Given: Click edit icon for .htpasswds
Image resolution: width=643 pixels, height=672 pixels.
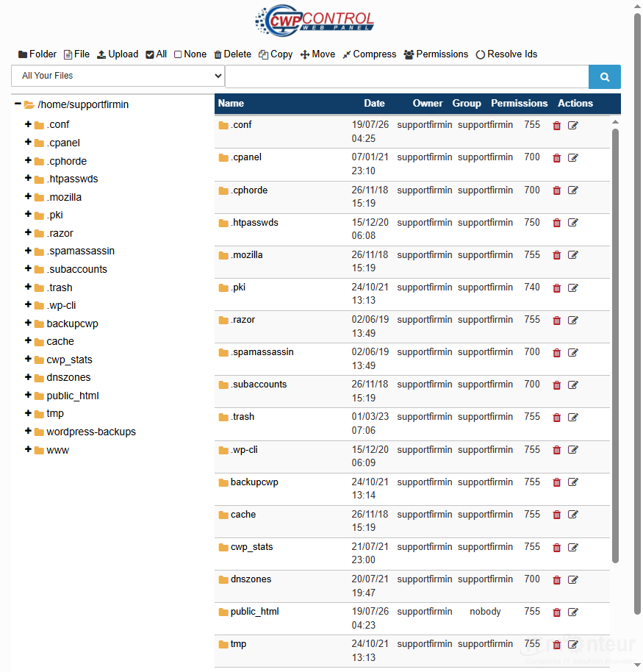Looking at the screenshot, I should click(572, 223).
